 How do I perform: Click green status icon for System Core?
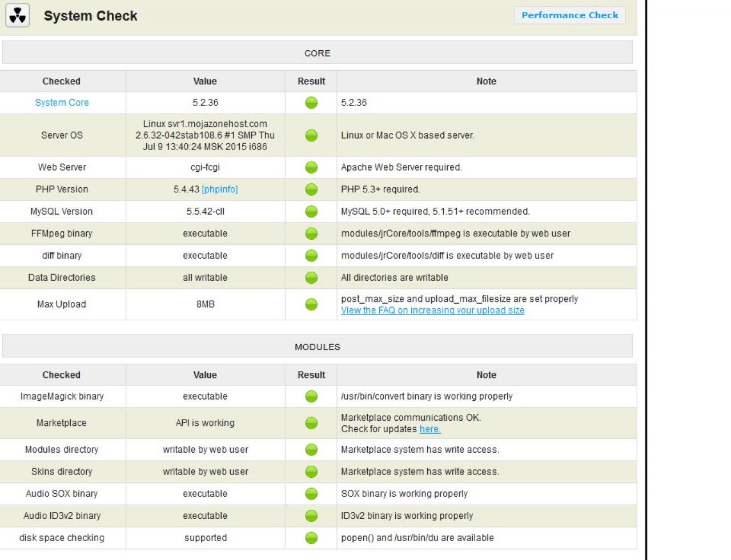coord(311,103)
